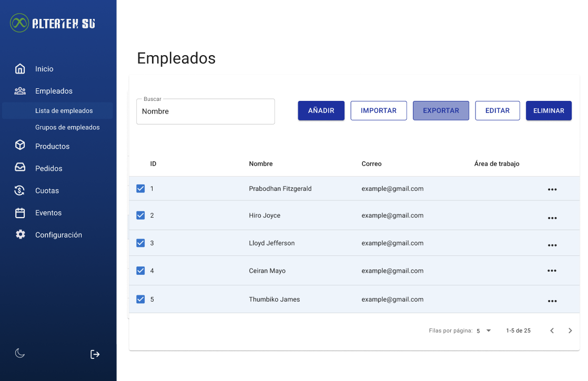
Task: Click the name Ceiran Mayo
Action: 267,271
